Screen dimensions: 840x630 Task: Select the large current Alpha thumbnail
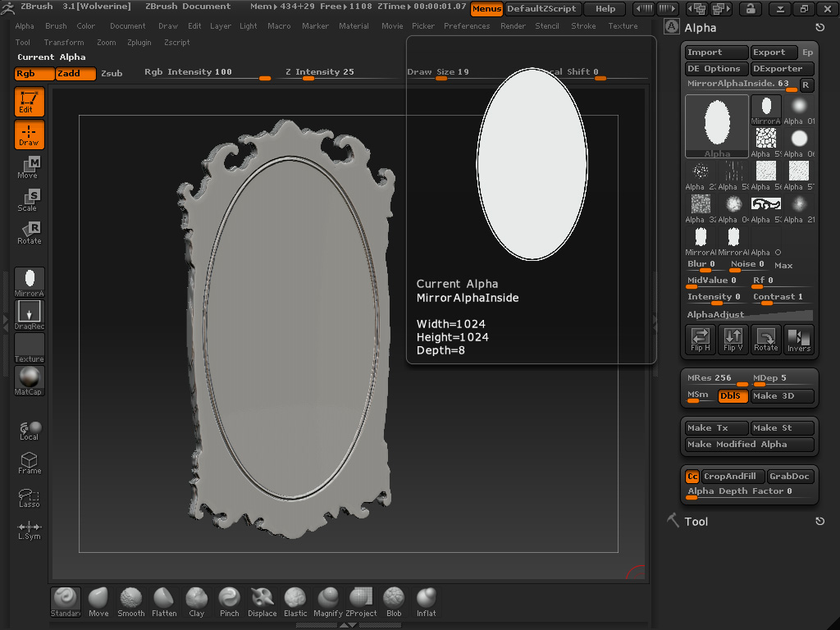click(717, 126)
